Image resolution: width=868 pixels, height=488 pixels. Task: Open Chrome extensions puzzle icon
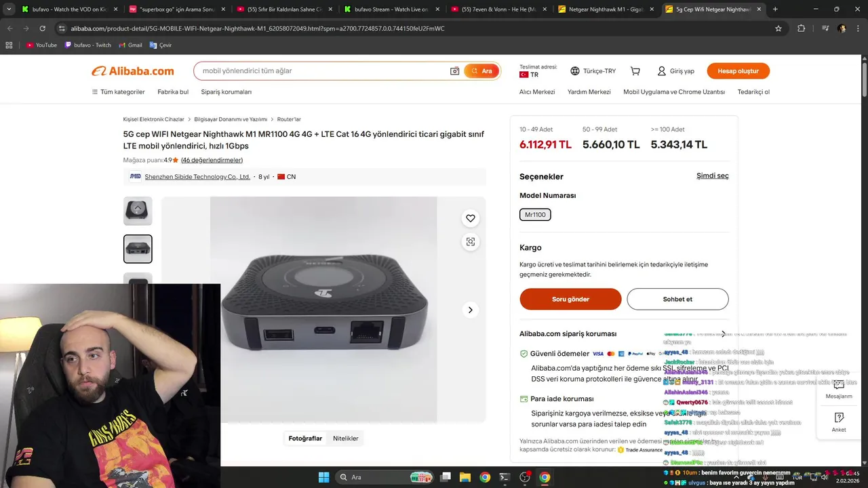point(802,28)
